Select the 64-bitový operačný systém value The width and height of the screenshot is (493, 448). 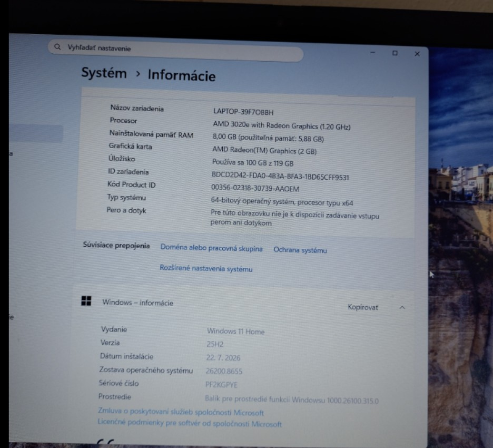(282, 201)
